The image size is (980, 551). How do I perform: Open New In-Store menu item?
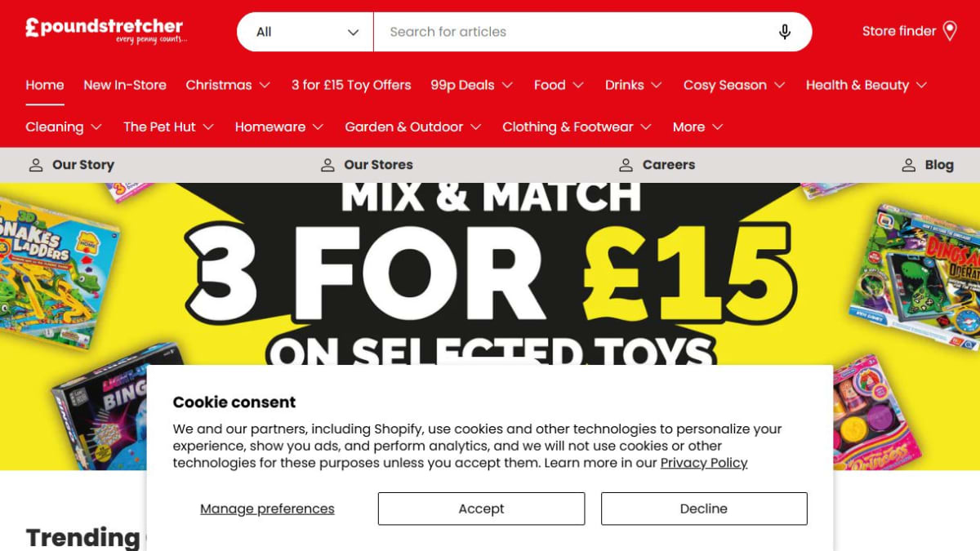click(125, 85)
